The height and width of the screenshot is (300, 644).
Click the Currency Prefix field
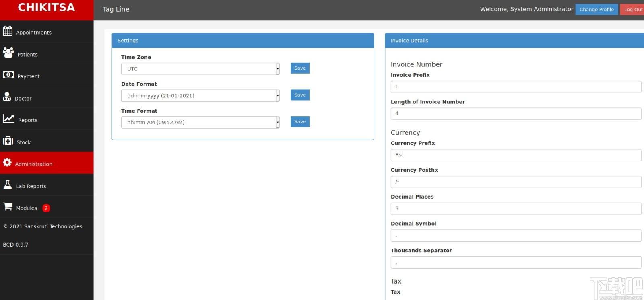point(516,155)
